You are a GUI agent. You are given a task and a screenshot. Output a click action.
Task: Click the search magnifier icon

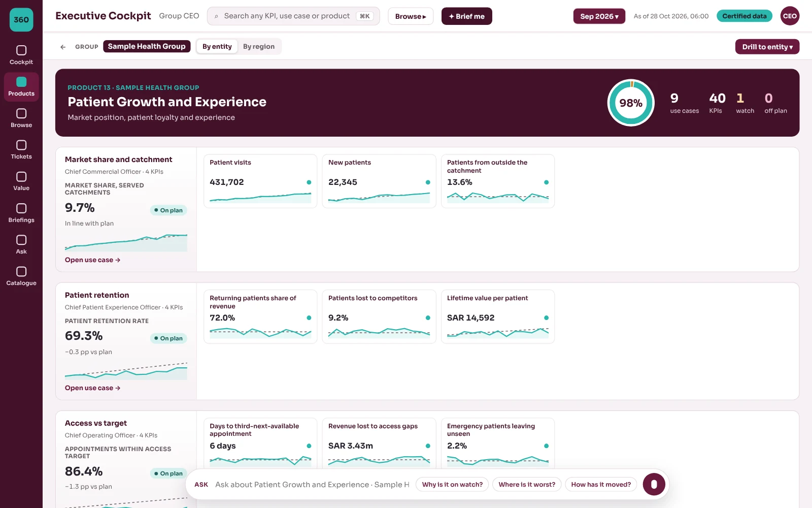tap(216, 16)
